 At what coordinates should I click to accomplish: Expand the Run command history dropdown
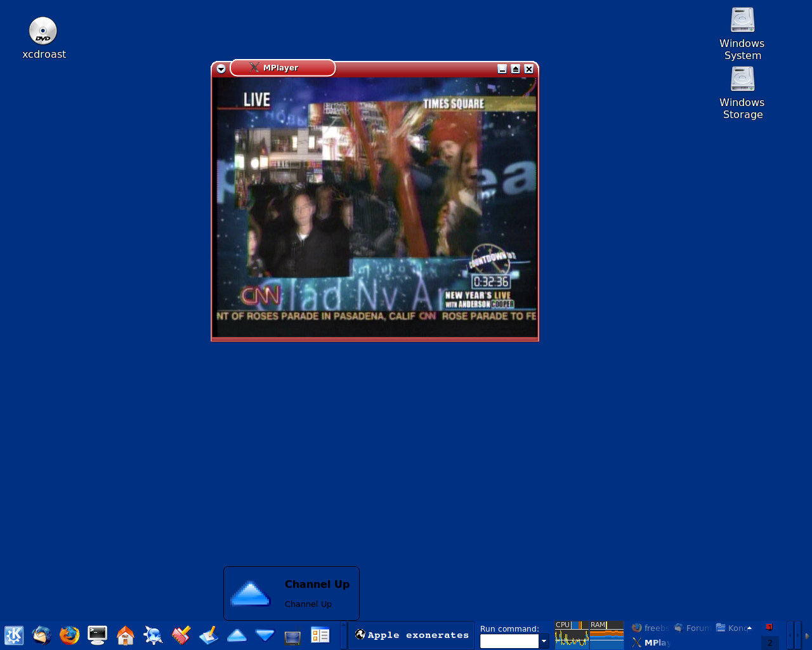coord(544,641)
